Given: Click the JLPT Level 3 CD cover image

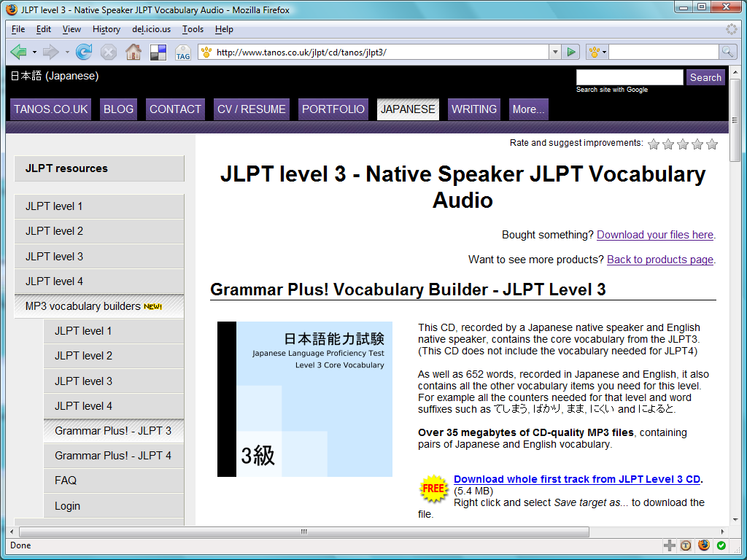Looking at the screenshot, I should pos(305,399).
